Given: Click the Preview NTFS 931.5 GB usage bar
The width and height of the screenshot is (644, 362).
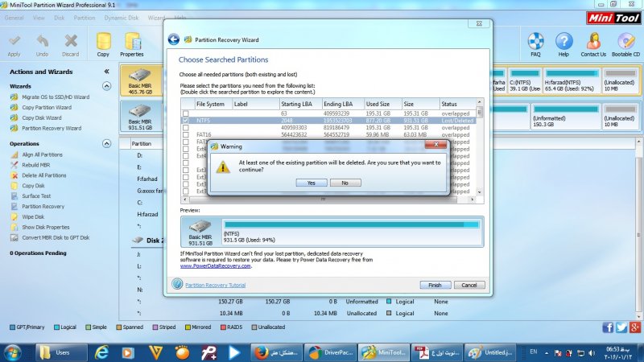Looking at the screenshot, I should tap(352, 224).
